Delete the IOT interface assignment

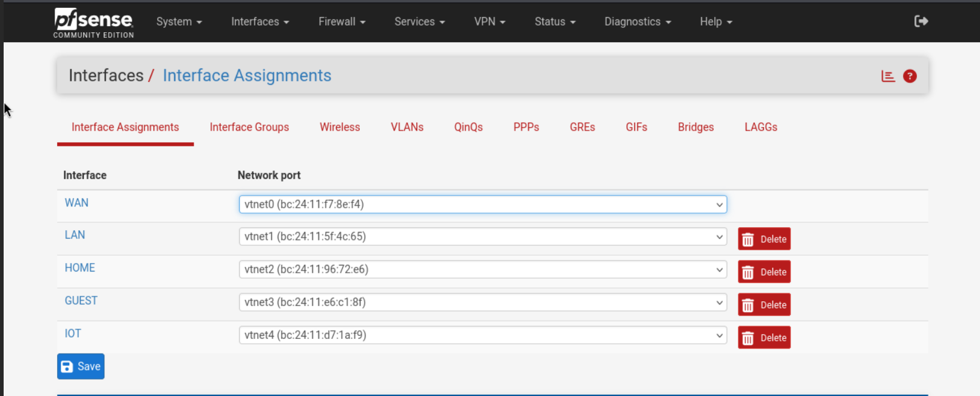click(764, 338)
